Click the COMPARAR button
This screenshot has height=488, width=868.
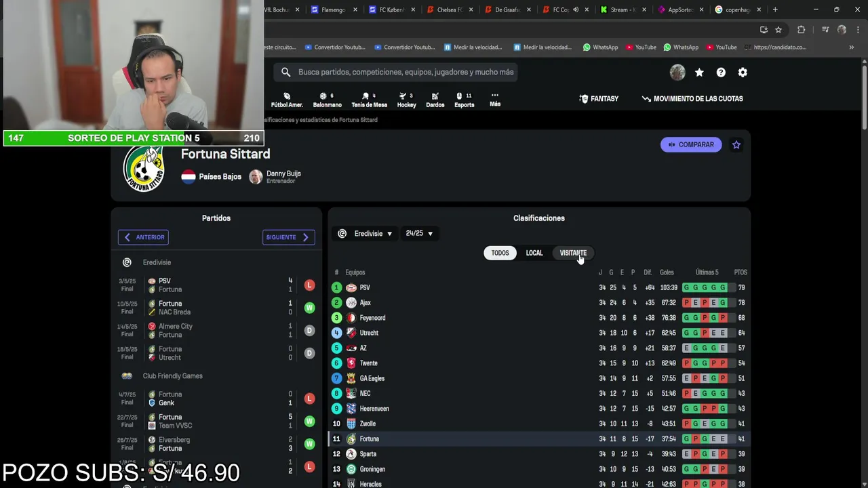point(691,144)
